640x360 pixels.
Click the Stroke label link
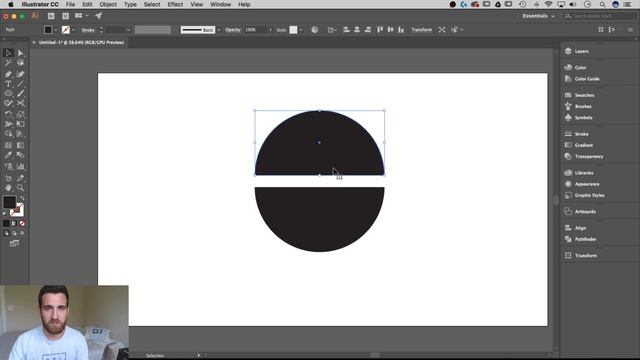[88, 30]
